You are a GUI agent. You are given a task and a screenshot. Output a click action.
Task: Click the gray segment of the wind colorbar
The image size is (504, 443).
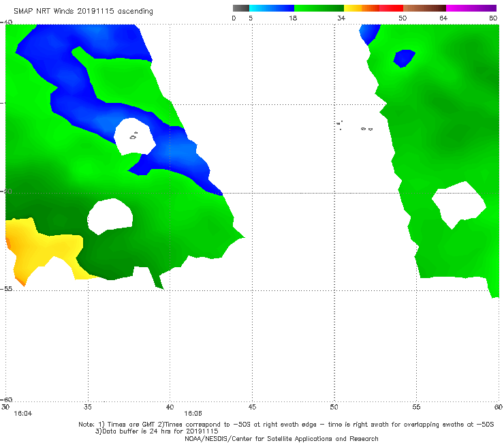241,8
